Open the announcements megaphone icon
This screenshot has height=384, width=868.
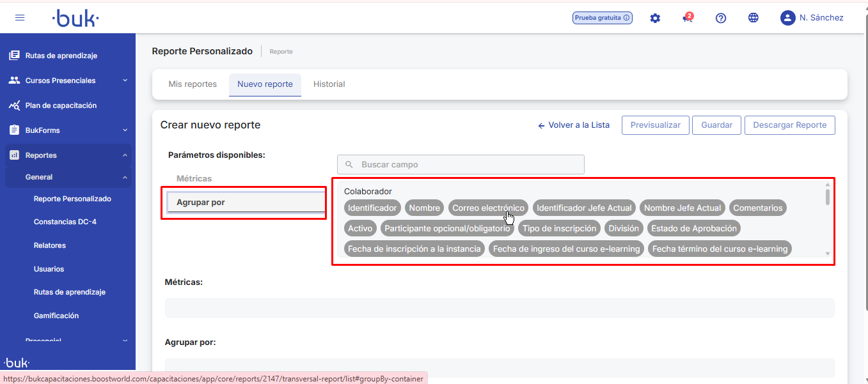tap(688, 18)
